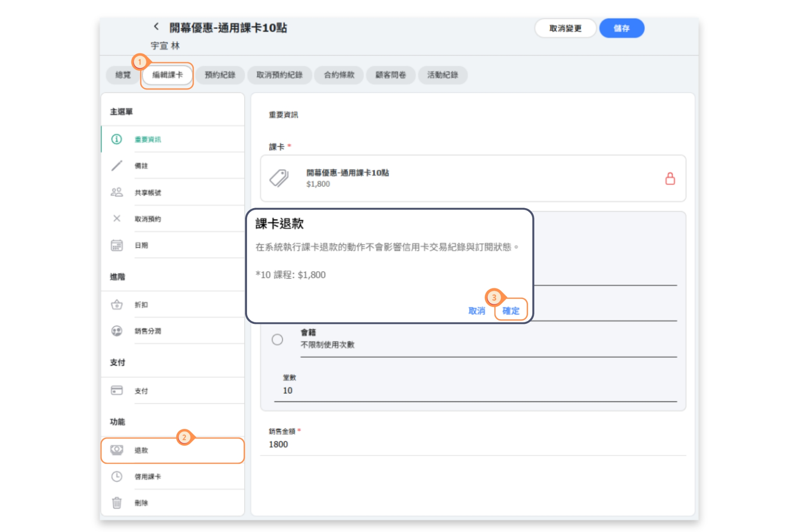Click the back arrow beside the title
Screen dimensions: 798x532
tap(156, 27)
